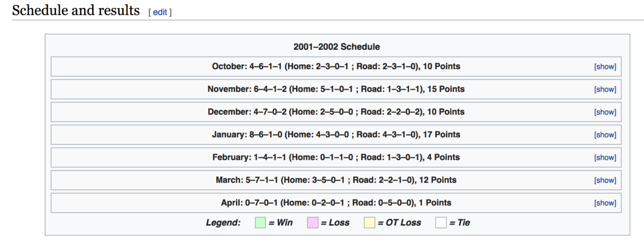Show the December schedule games

pyautogui.click(x=605, y=112)
